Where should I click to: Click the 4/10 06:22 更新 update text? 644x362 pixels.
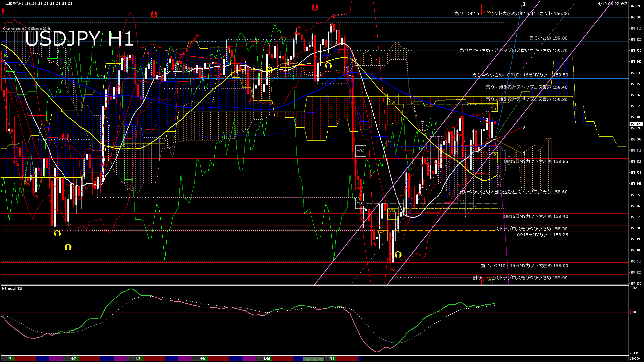tap(613, 4)
